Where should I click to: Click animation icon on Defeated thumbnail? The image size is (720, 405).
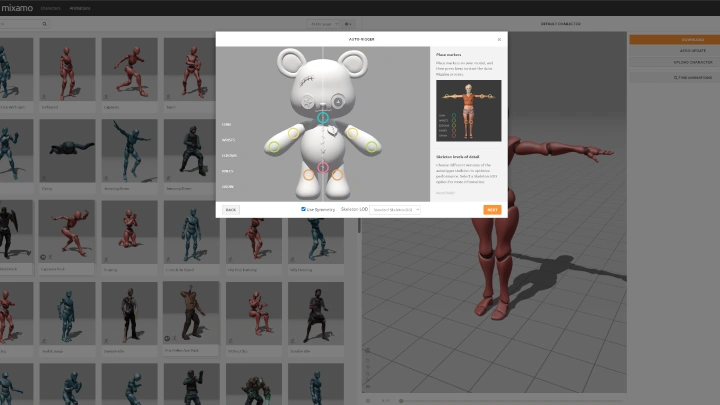pos(44,97)
